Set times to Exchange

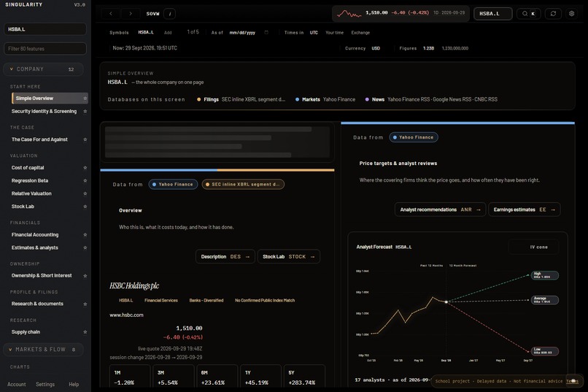point(360,33)
